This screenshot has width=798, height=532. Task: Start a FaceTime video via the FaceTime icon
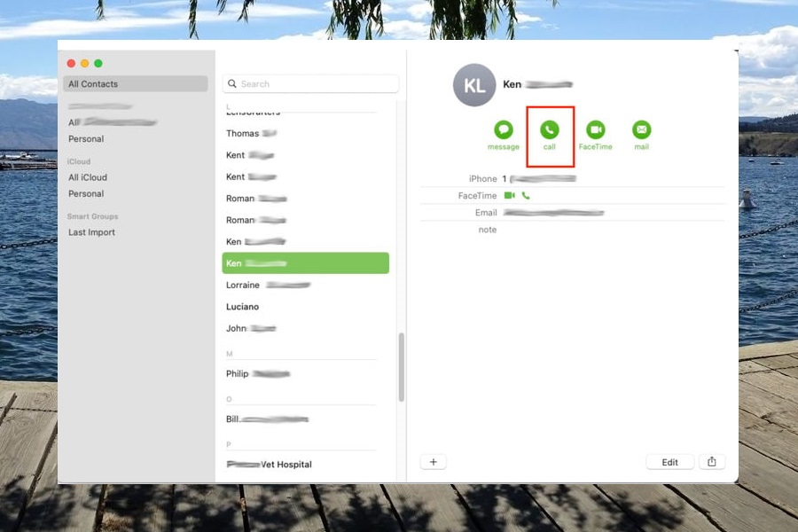(595, 130)
